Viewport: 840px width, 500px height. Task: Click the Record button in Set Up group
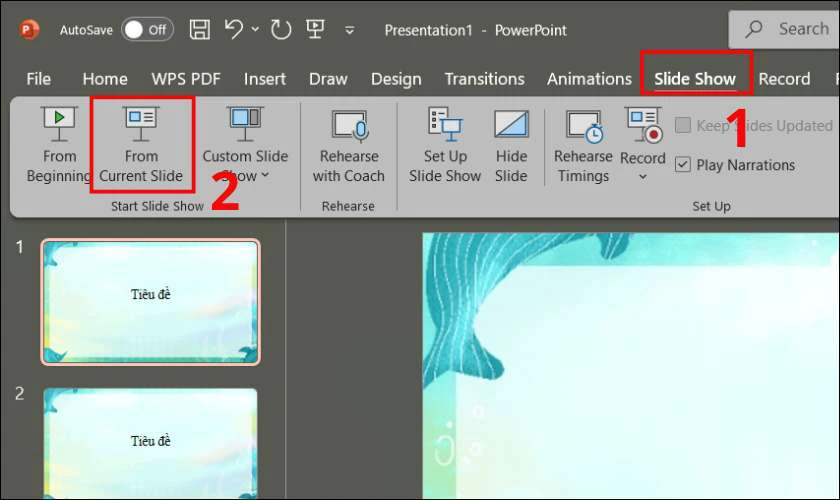tap(643, 134)
